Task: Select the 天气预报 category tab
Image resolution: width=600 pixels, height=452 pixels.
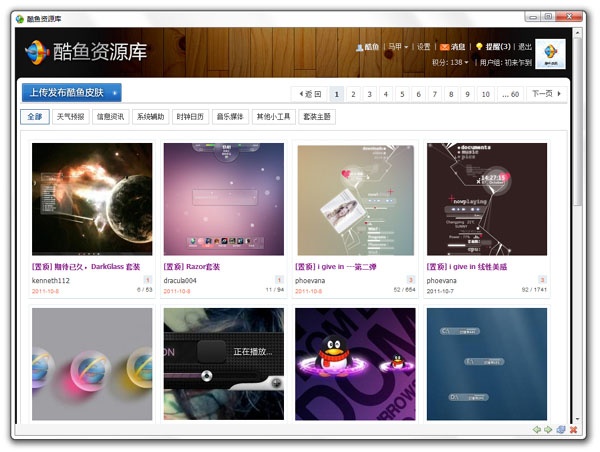Action: pos(70,117)
